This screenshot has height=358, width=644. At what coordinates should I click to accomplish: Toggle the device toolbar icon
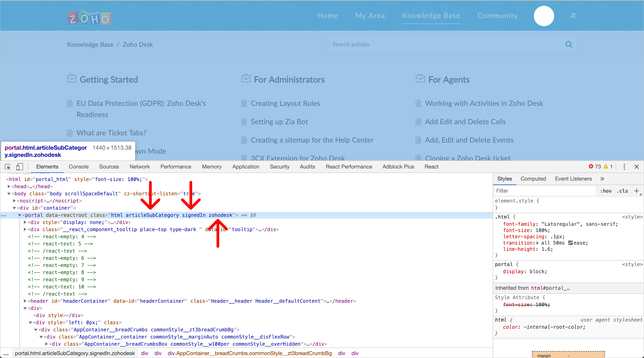19,167
